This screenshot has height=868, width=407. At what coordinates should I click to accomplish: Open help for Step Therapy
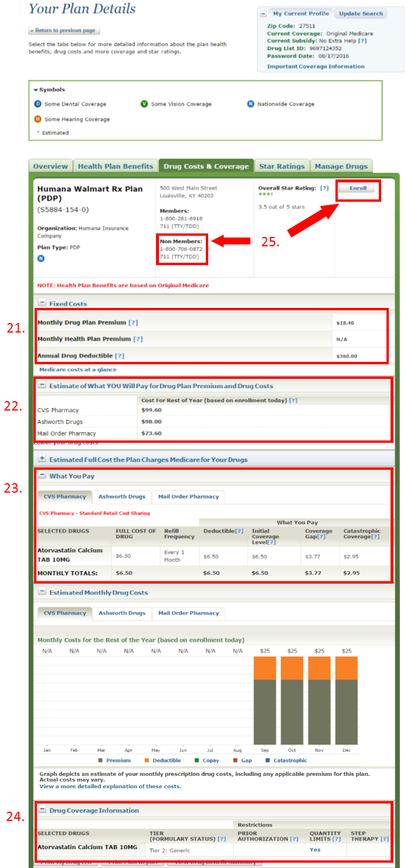point(384,839)
